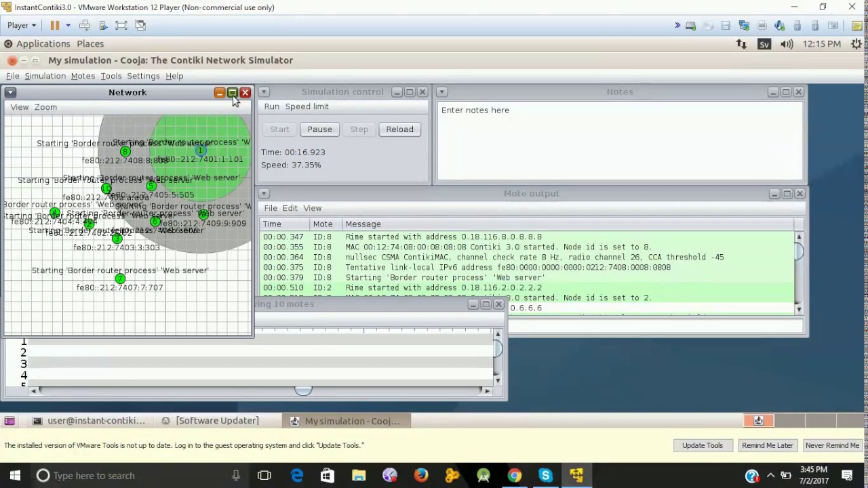Image resolution: width=868 pixels, height=488 pixels.
Task: Select mote 8 node in network view
Action: click(x=125, y=151)
